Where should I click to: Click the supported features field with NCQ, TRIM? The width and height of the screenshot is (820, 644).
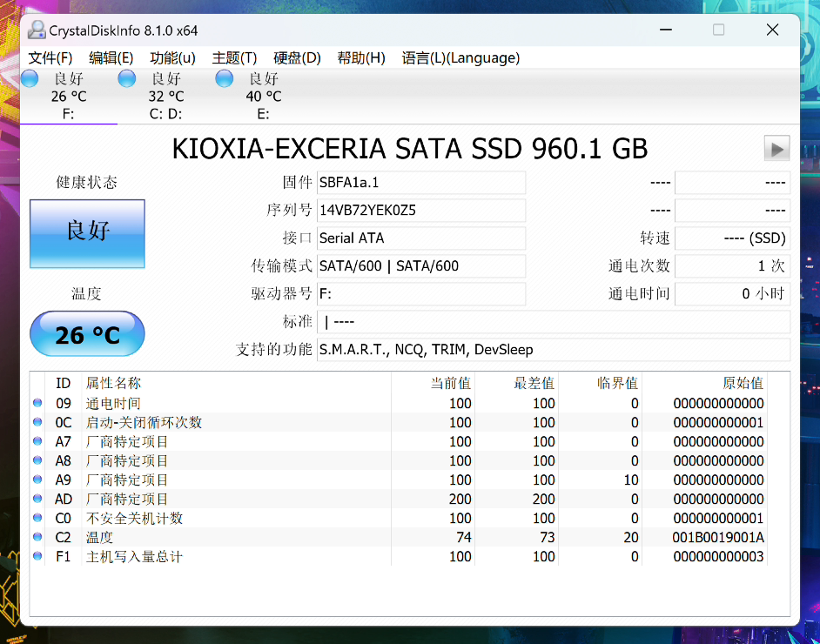click(x=554, y=350)
